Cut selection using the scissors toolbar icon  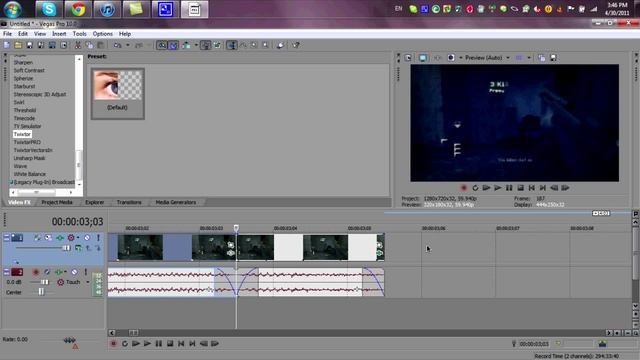(78, 45)
